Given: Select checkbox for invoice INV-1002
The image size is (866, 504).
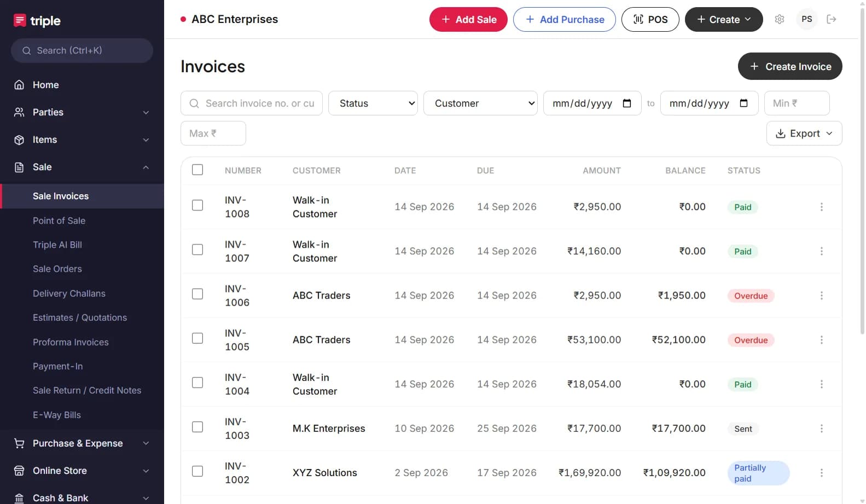Looking at the screenshot, I should [197, 471].
